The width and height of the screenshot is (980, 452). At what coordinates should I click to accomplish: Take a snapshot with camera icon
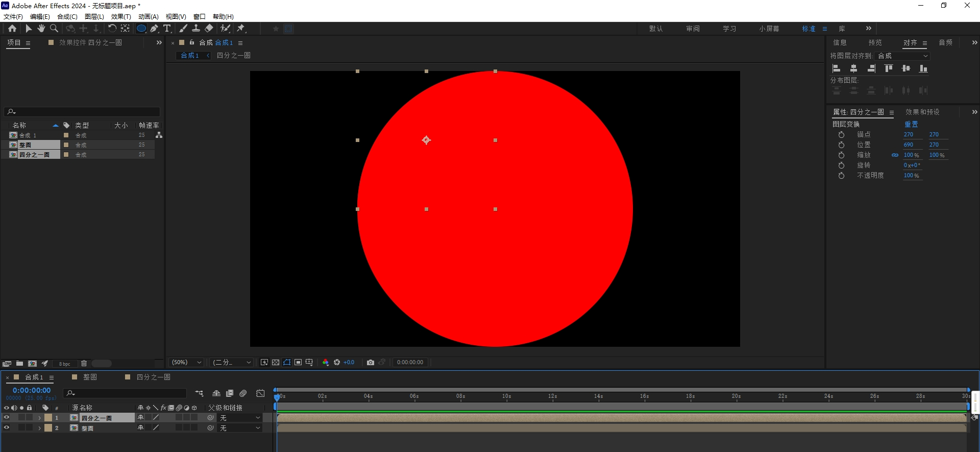[x=371, y=363]
